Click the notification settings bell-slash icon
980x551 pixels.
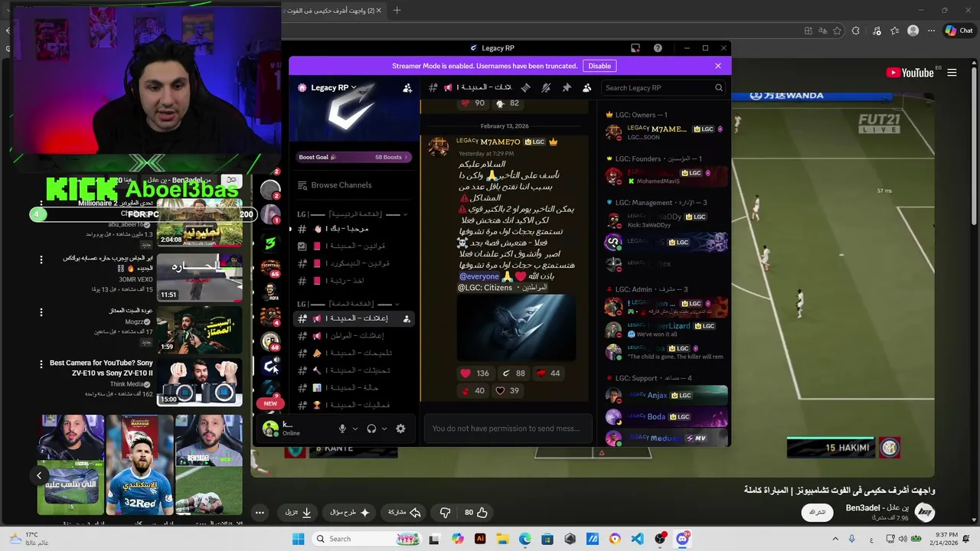coord(546,88)
